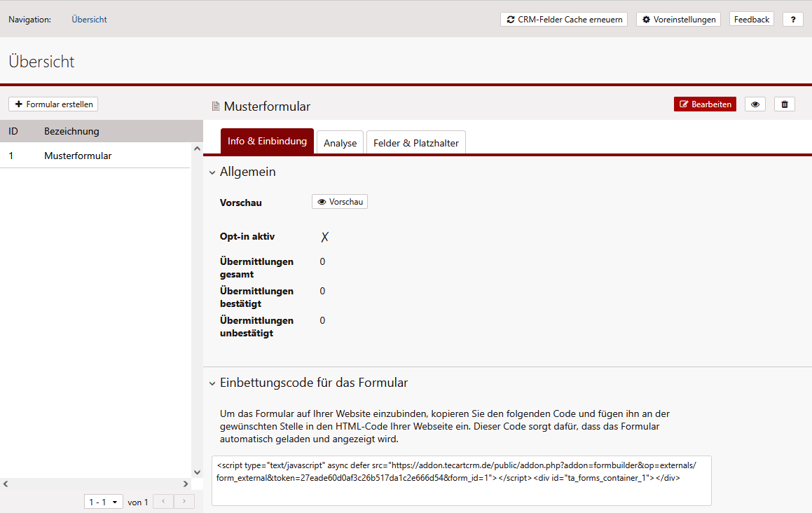Follow the Übersicht navigation link
Image resolution: width=812 pixels, height=513 pixels.
89,20
